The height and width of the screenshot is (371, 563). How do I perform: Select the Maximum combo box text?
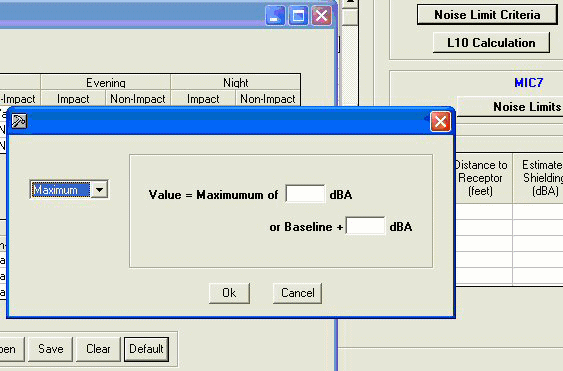(60, 190)
